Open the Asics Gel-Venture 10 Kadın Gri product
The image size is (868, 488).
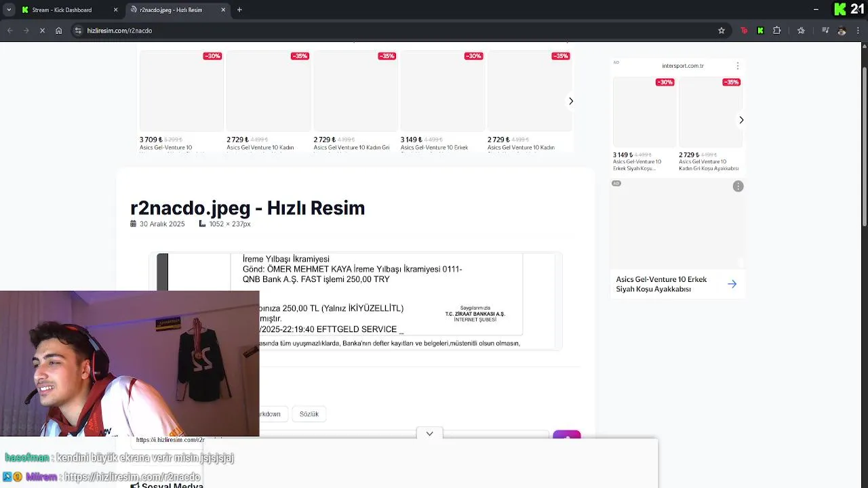(x=355, y=101)
